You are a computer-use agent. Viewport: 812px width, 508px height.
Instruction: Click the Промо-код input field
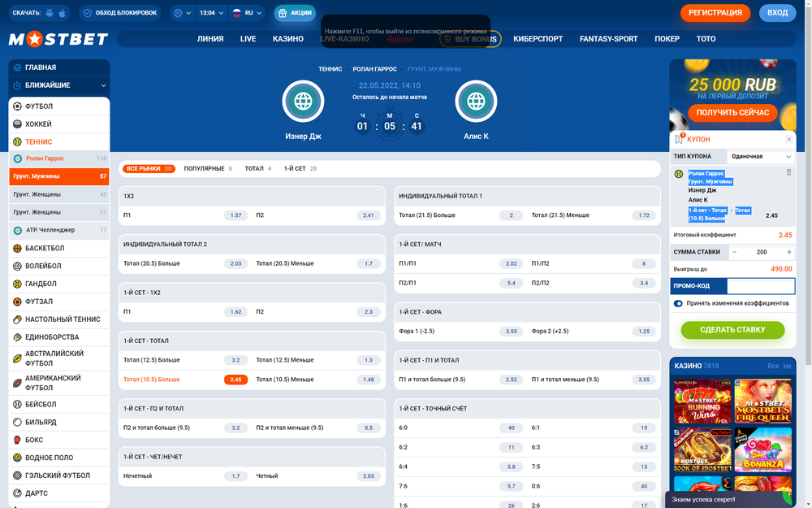pyautogui.click(x=761, y=286)
